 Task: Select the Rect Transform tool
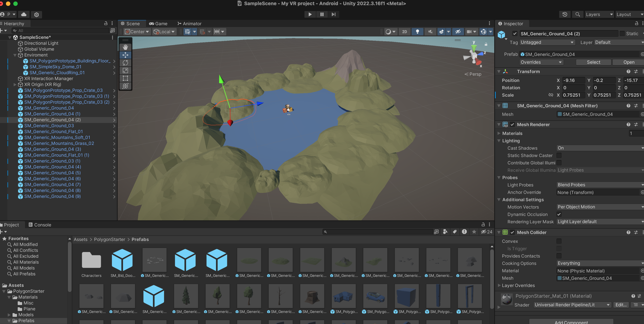(x=125, y=78)
